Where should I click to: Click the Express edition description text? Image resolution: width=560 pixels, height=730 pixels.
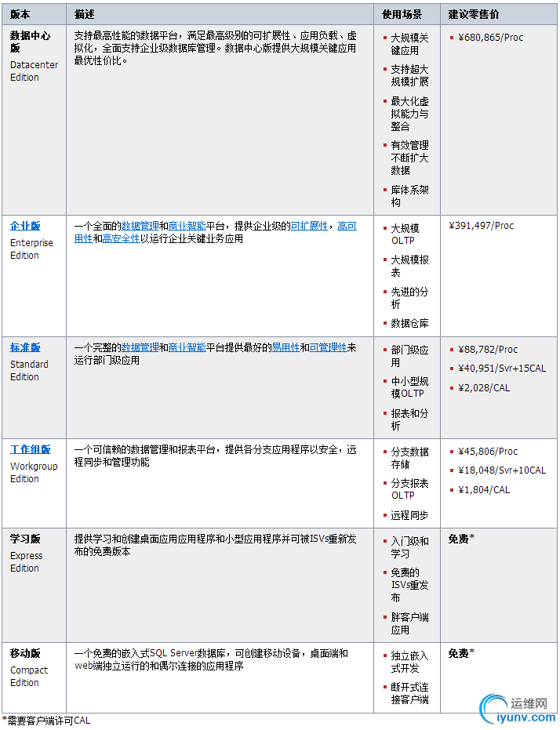(x=216, y=546)
